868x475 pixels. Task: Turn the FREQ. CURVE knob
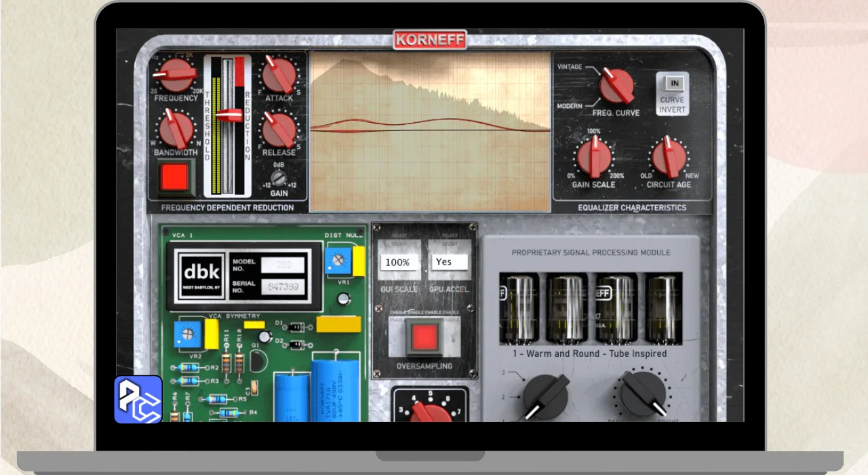(616, 87)
